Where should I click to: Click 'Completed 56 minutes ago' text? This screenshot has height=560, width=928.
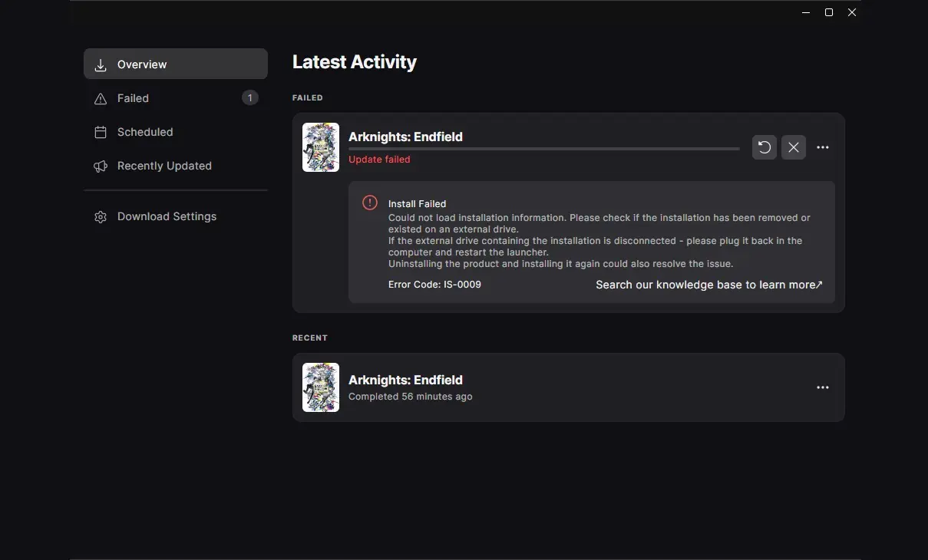(411, 397)
